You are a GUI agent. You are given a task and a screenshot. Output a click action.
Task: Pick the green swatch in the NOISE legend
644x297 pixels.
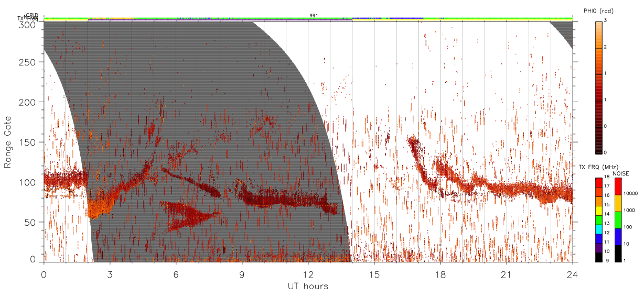[x=618, y=220]
